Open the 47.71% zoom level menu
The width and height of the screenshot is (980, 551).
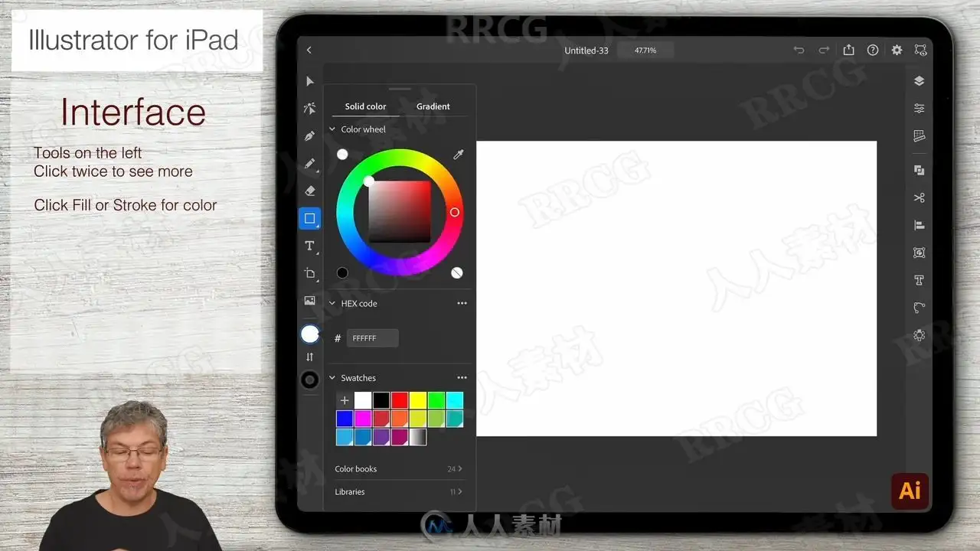(x=645, y=51)
